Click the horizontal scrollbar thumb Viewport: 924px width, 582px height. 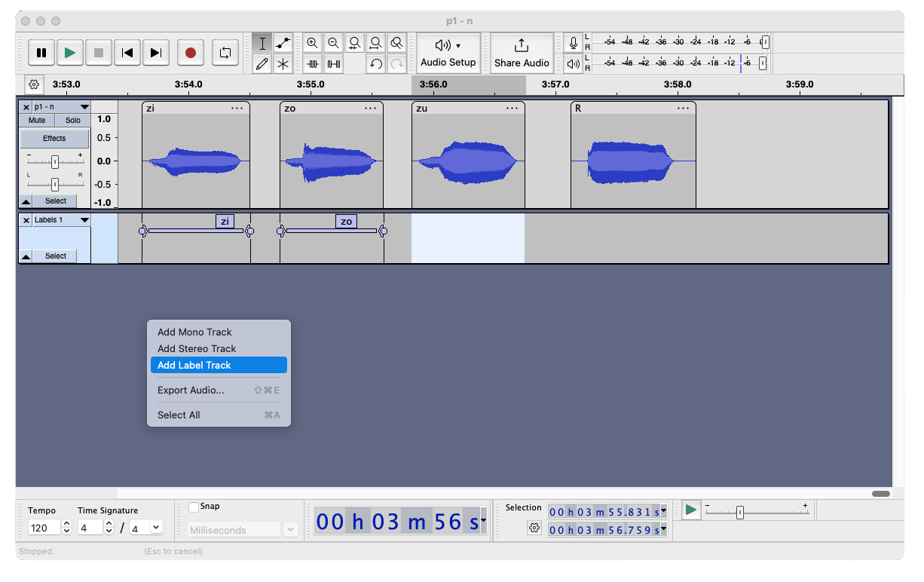tap(881, 494)
